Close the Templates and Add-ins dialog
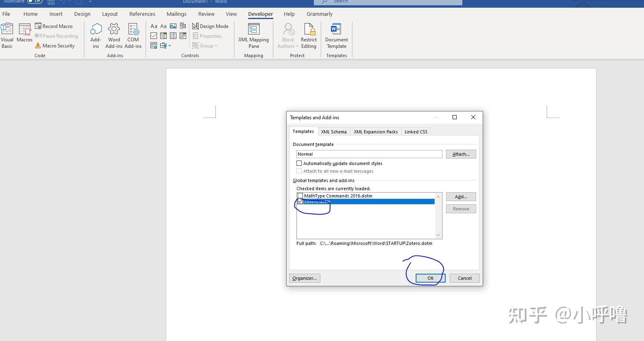The width and height of the screenshot is (644, 341). tap(473, 117)
